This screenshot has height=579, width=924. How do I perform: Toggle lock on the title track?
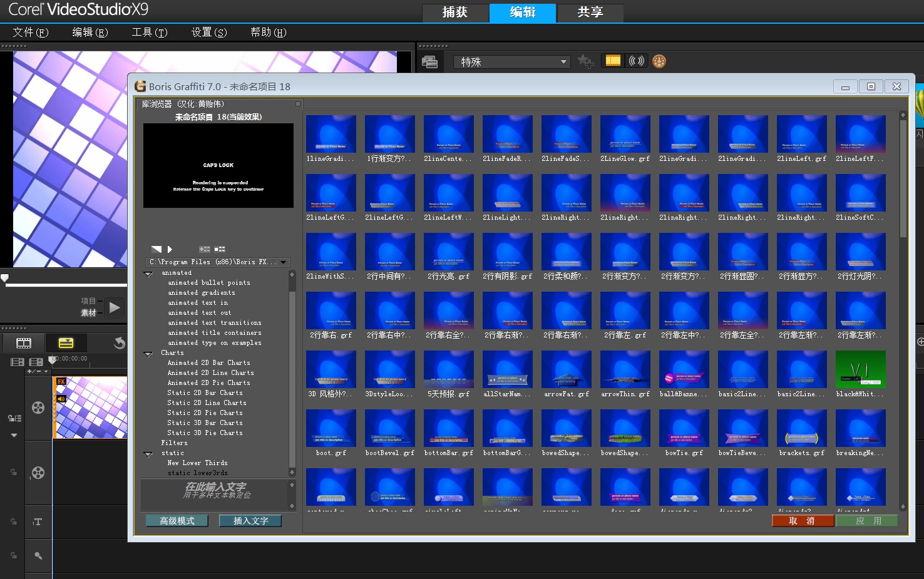coord(13,521)
